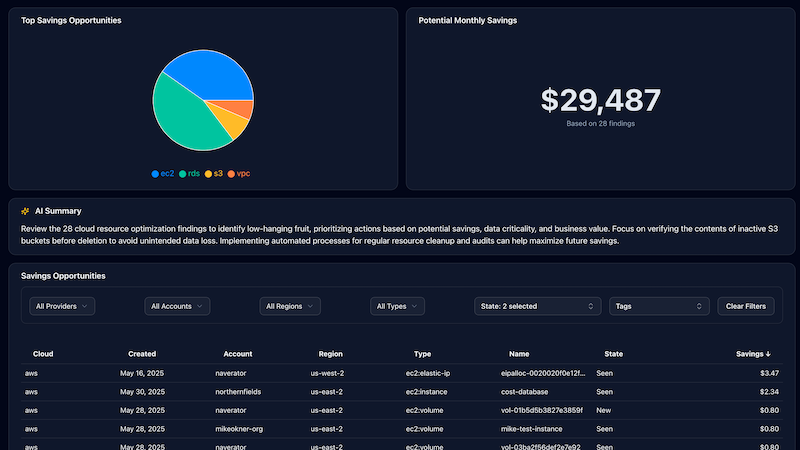Open the Tags filter selector
Screen dimensions: 800x450
(658, 306)
